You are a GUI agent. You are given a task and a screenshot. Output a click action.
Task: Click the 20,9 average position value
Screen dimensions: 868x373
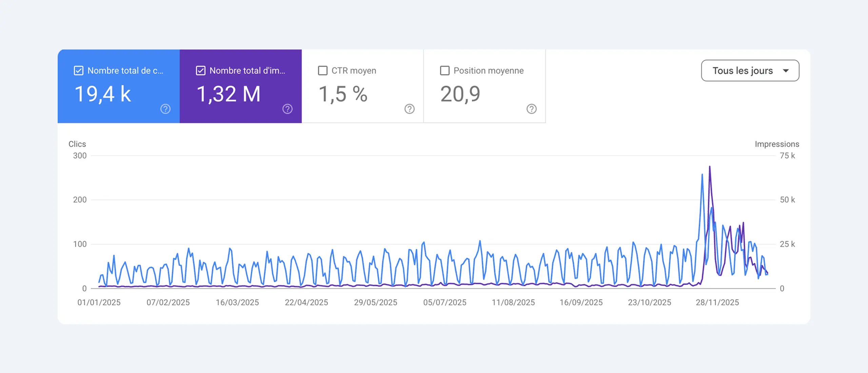click(x=460, y=94)
